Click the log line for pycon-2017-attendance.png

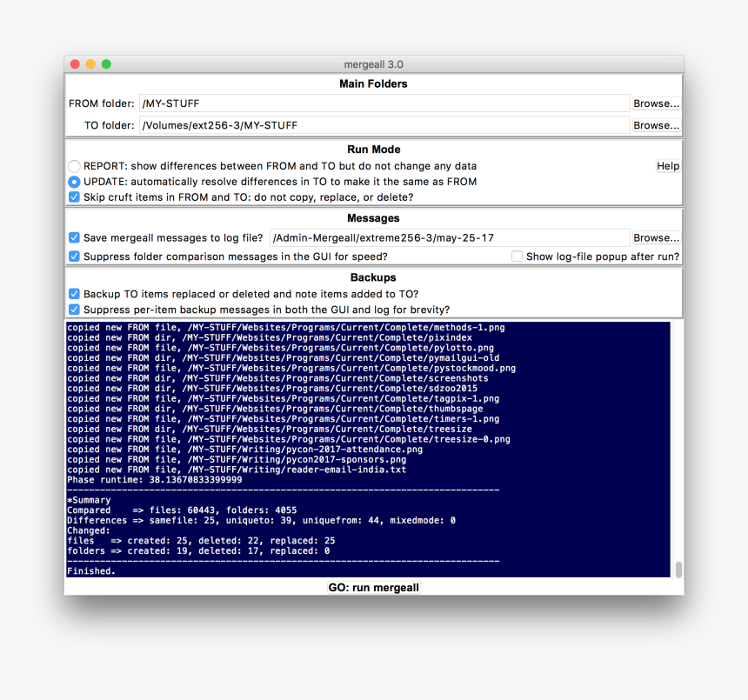[244, 450]
